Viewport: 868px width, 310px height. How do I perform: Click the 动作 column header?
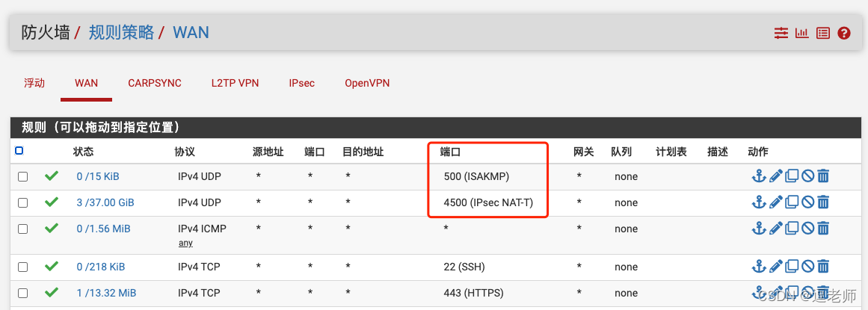coord(758,152)
